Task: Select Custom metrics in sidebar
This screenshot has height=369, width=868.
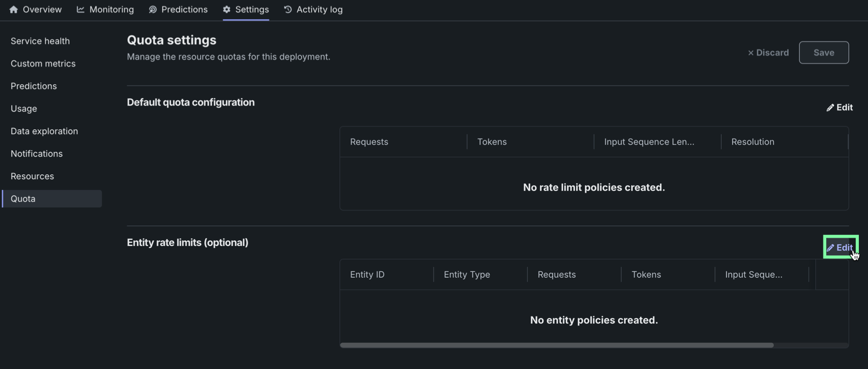Action: [43, 63]
